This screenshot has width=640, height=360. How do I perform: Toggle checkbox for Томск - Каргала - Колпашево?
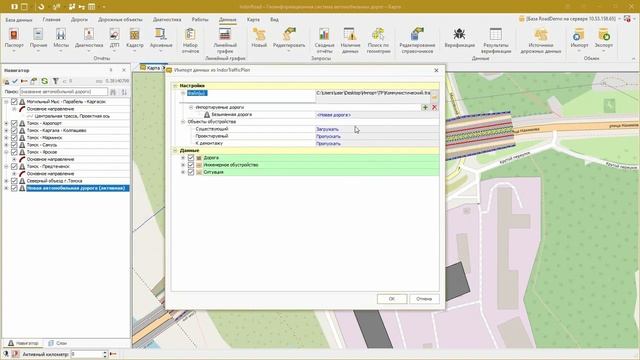(x=14, y=131)
